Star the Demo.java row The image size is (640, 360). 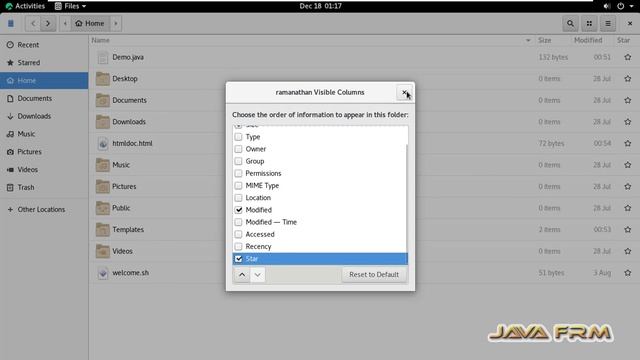tap(628, 57)
